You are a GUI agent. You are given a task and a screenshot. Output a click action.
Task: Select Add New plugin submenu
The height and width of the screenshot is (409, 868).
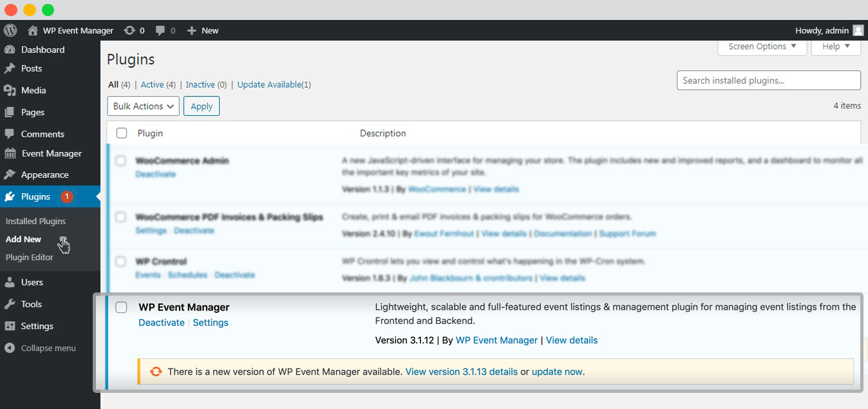pyautogui.click(x=23, y=239)
